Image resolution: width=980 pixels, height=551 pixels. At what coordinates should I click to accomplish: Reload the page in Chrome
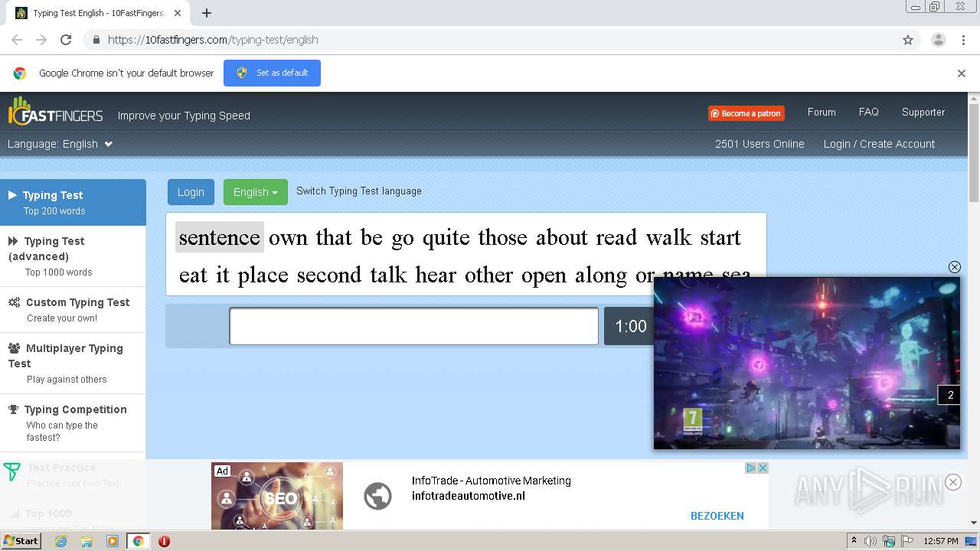point(66,40)
